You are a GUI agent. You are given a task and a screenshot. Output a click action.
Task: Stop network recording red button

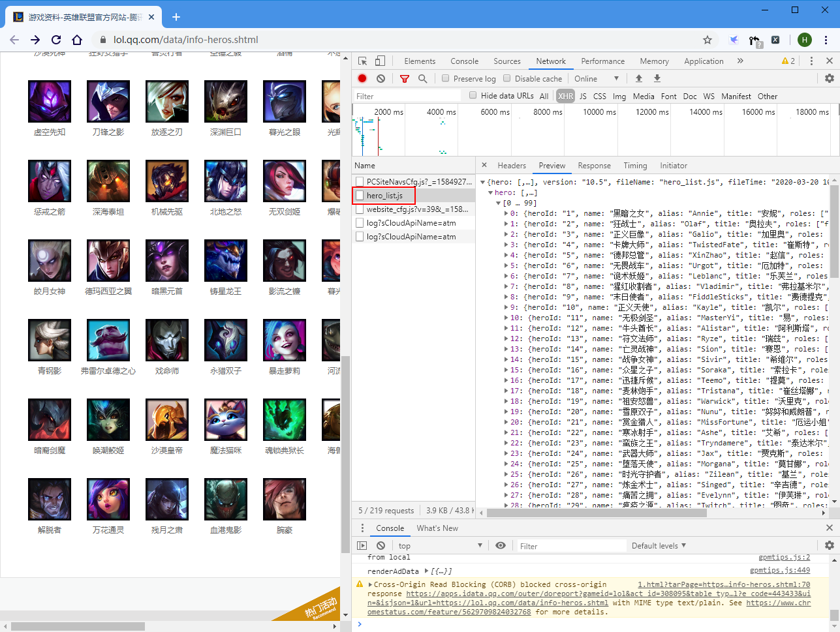pyautogui.click(x=362, y=78)
